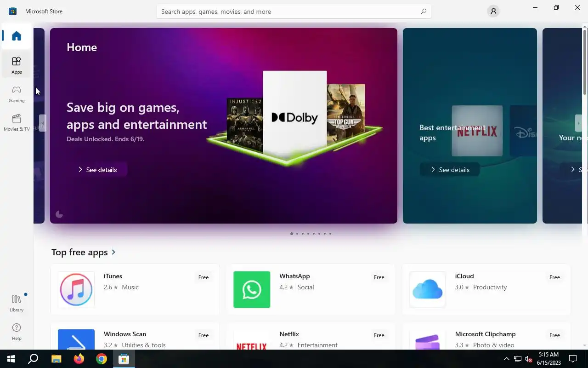This screenshot has width=588, height=368.
Task: Show previous carousel slide with left arrow
Action: 42,123
